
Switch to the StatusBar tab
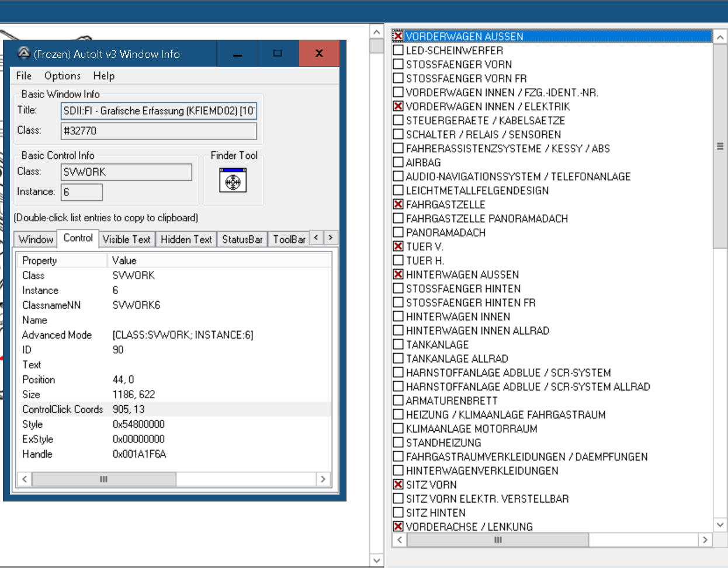(242, 239)
